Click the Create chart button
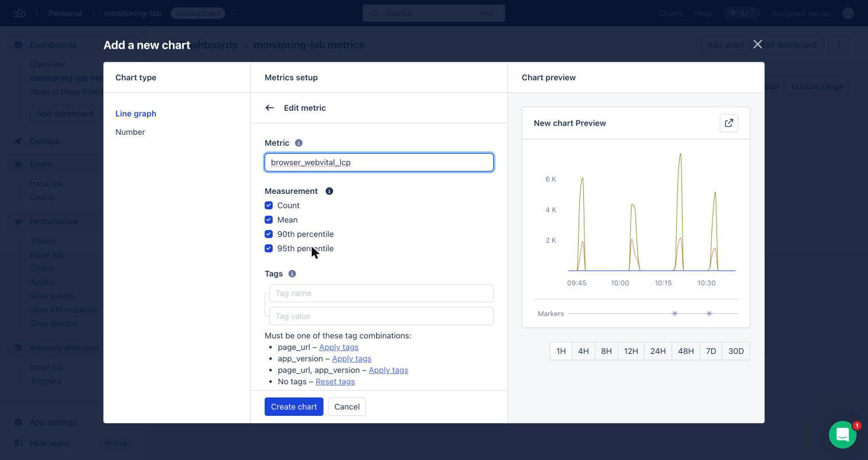Image resolution: width=868 pixels, height=460 pixels. (x=294, y=407)
